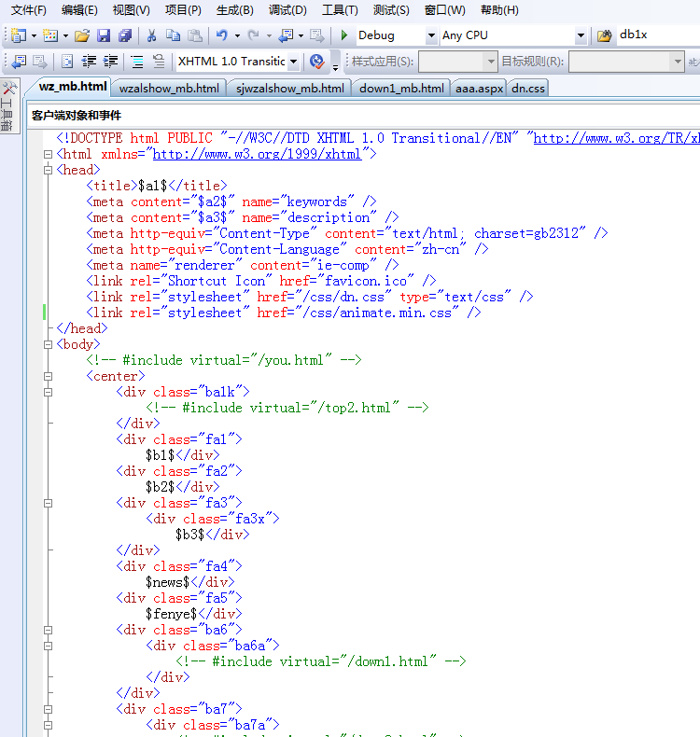Click the Save All icon
The height and width of the screenshot is (737, 700).
[x=125, y=35]
